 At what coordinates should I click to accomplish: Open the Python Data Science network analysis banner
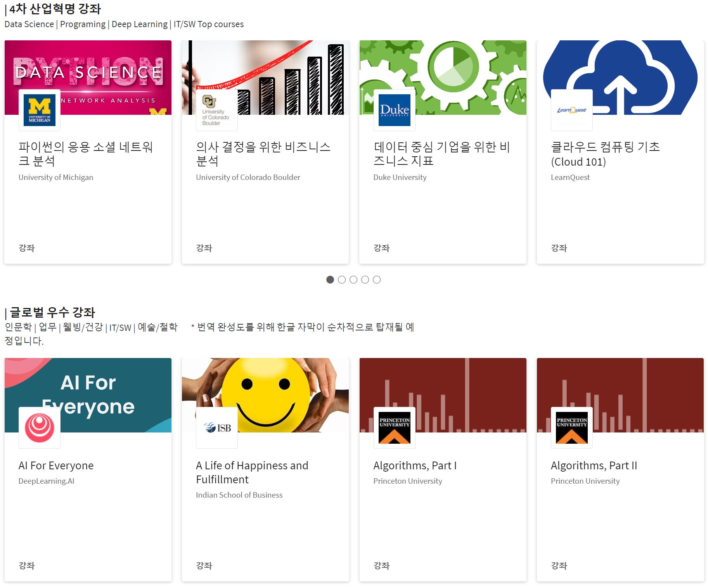[x=88, y=78]
